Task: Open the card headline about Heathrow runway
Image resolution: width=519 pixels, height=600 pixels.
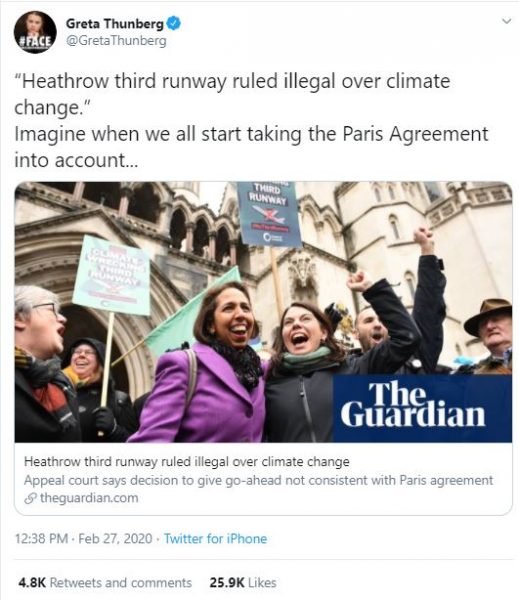Action: click(x=186, y=461)
